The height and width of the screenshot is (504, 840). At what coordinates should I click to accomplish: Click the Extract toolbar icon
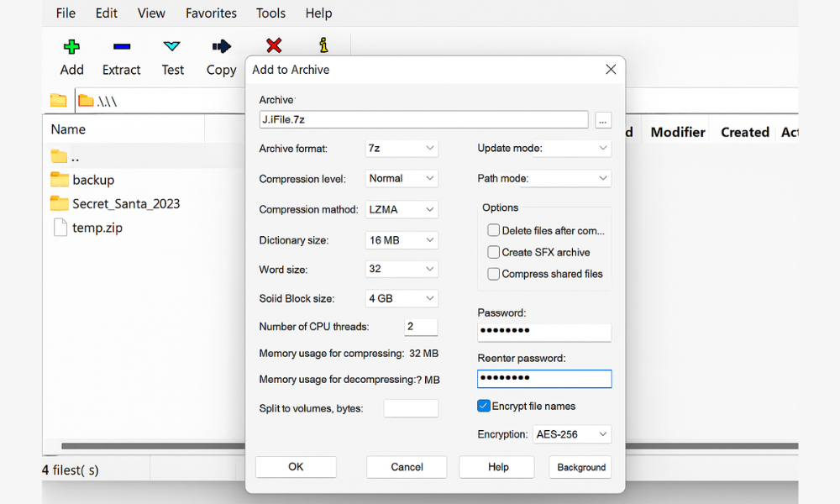[121, 55]
